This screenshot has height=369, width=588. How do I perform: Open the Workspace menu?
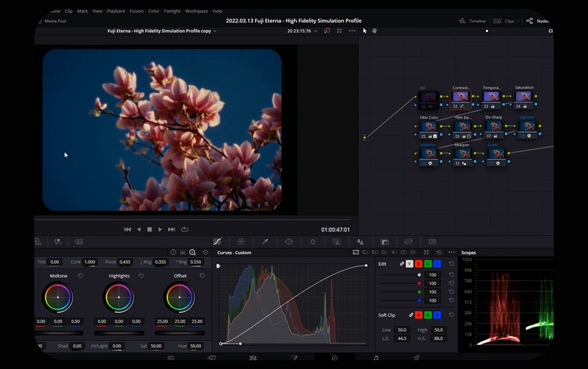(x=196, y=11)
